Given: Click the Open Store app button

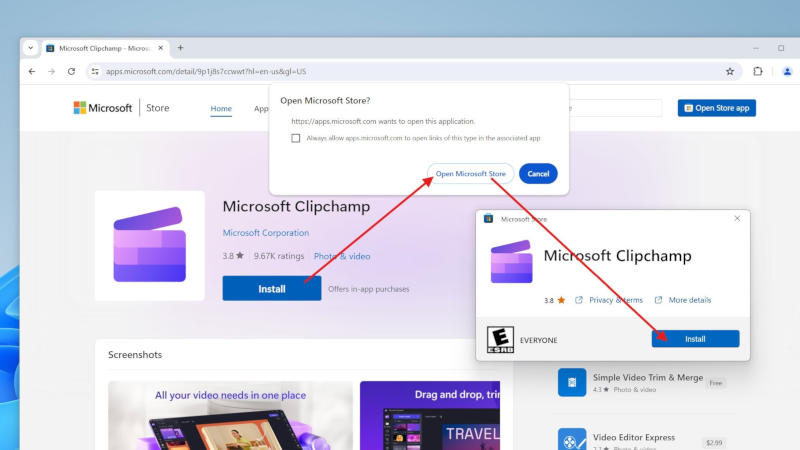Looking at the screenshot, I should 716,108.
